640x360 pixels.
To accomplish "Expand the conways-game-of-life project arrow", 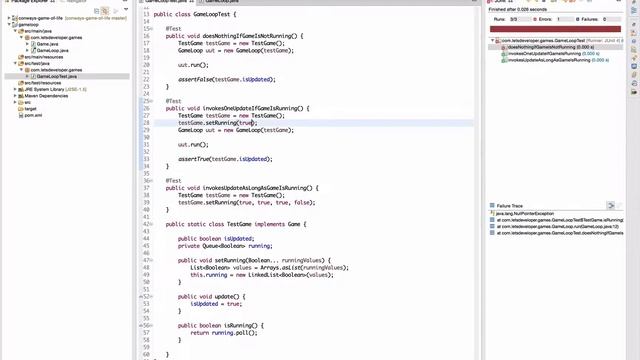I will [9, 18].
